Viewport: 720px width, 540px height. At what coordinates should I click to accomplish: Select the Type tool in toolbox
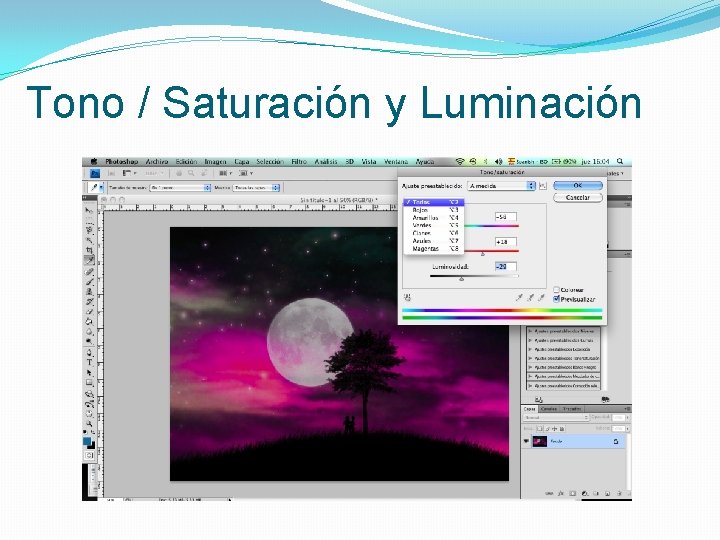(89, 363)
